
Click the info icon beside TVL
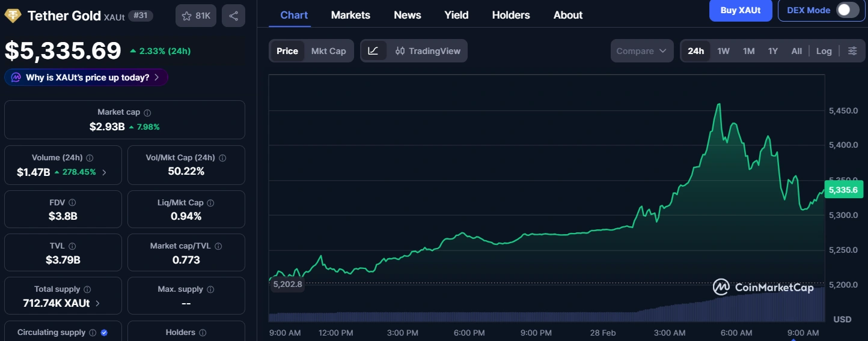point(72,246)
